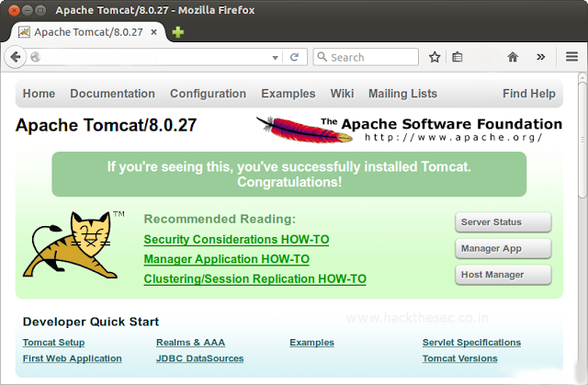Screen dimensions: 588x385
Task: Bookmark this page with the star icon
Action: [435, 57]
